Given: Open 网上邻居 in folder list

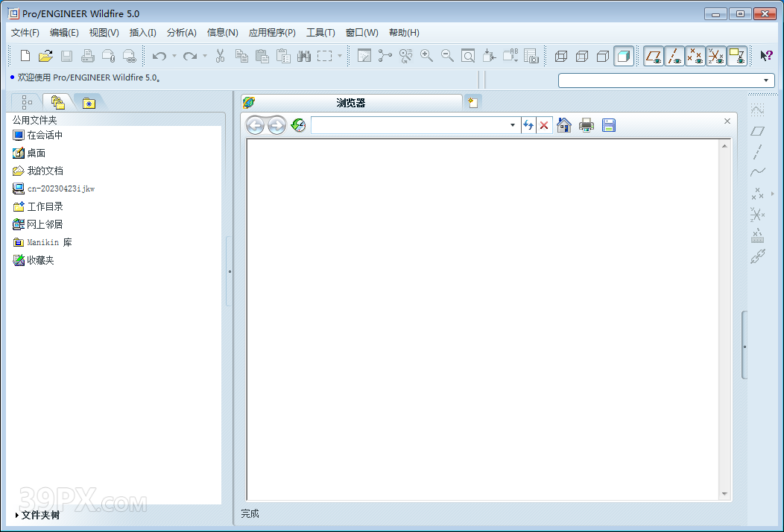Looking at the screenshot, I should pos(37,224).
